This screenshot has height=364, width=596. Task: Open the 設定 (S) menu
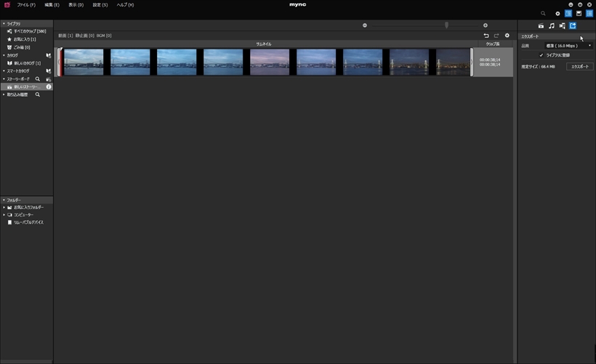click(100, 5)
